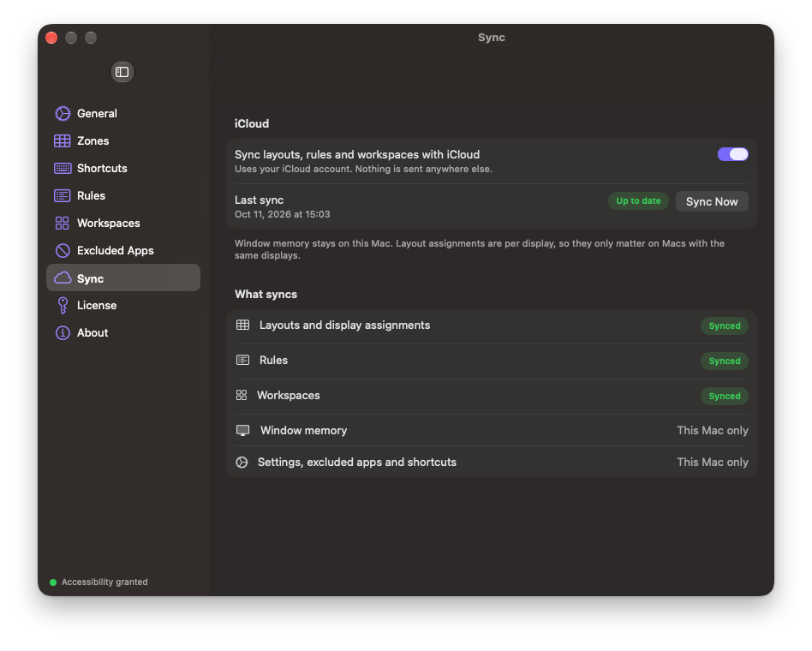The image size is (812, 651).
Task: Click the Rules icon in What syncs list
Action: [243, 360]
